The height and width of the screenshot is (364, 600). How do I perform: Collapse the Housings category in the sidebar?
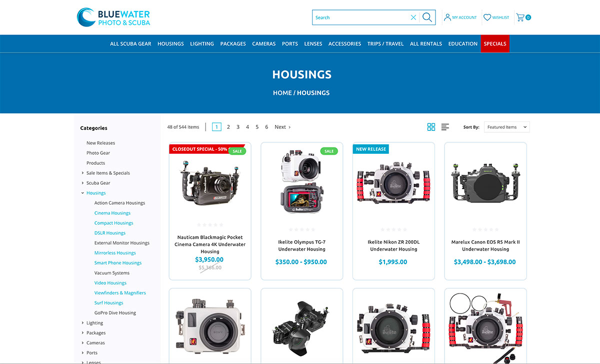click(82, 193)
